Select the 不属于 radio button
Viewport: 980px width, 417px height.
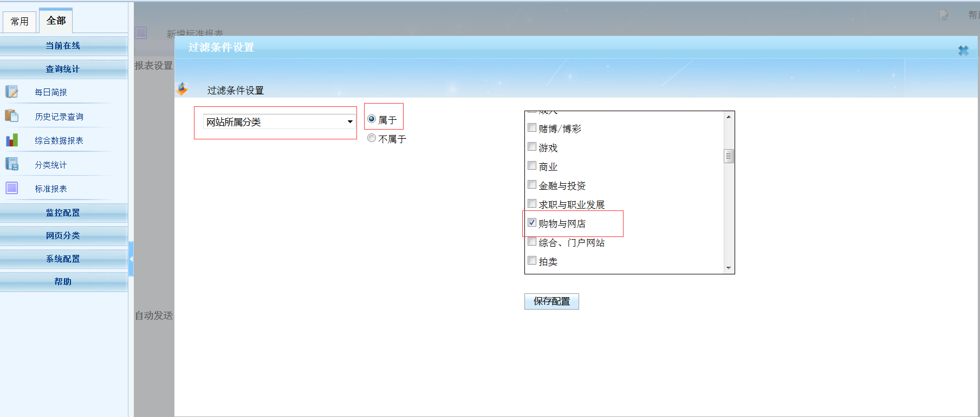372,138
